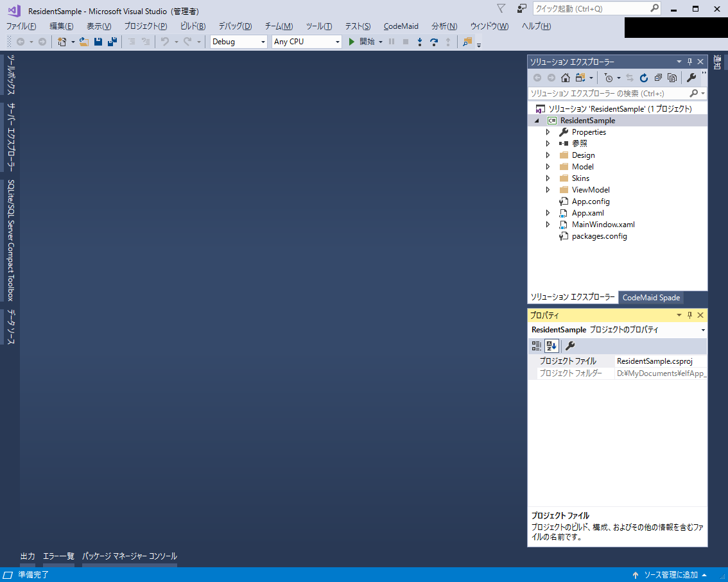Collapse the ResidentSample project node
This screenshot has width=728, height=582.
click(537, 121)
